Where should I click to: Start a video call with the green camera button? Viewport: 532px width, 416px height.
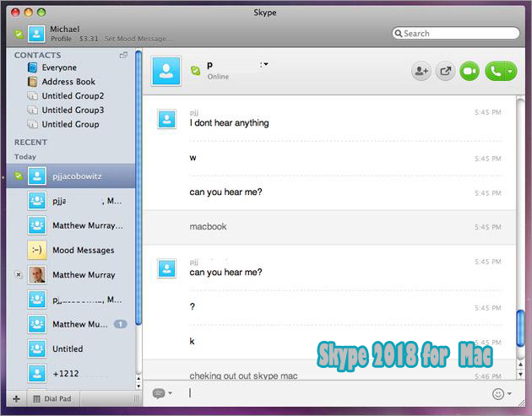[x=470, y=71]
